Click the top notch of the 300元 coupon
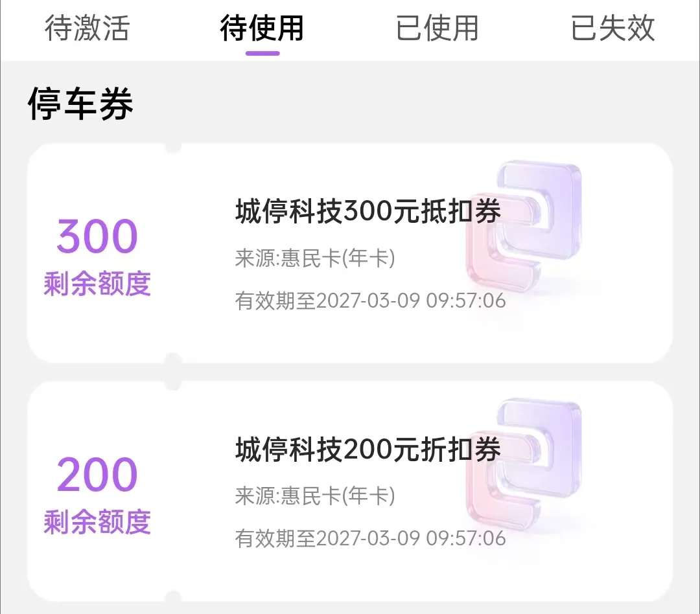 tap(173, 147)
